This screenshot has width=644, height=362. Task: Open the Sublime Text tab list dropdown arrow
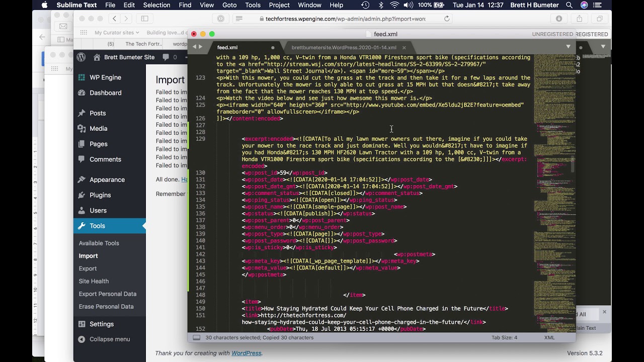tap(568, 47)
